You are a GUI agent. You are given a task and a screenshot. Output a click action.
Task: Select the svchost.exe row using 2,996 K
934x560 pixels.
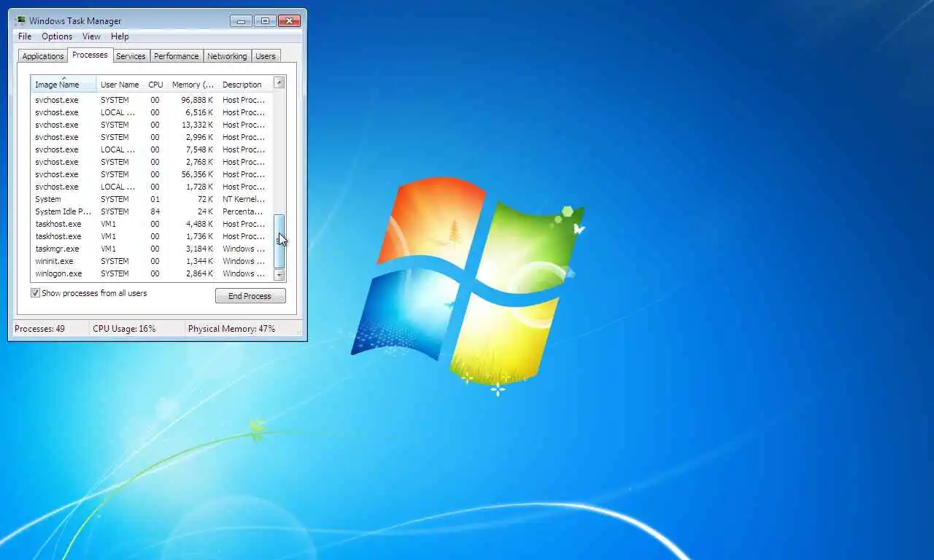coord(152,137)
